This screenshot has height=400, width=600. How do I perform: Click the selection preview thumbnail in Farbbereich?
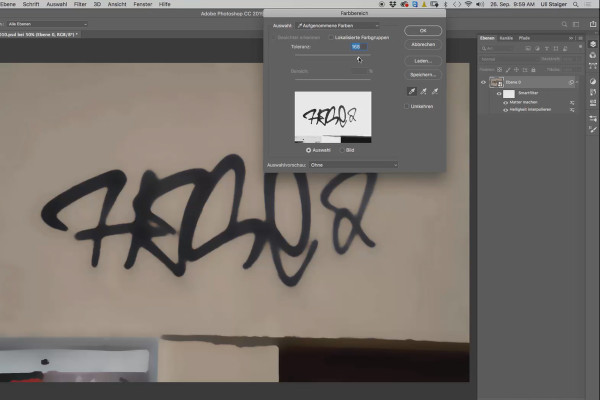(x=333, y=117)
